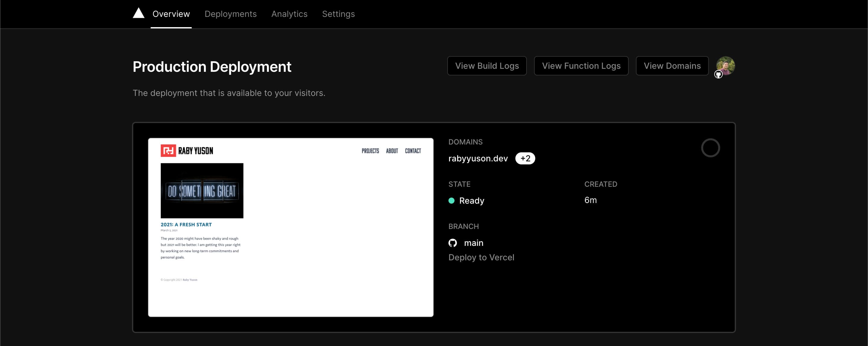Image resolution: width=868 pixels, height=346 pixels.
Task: Click the GitHub icon beside main
Action: click(x=452, y=243)
